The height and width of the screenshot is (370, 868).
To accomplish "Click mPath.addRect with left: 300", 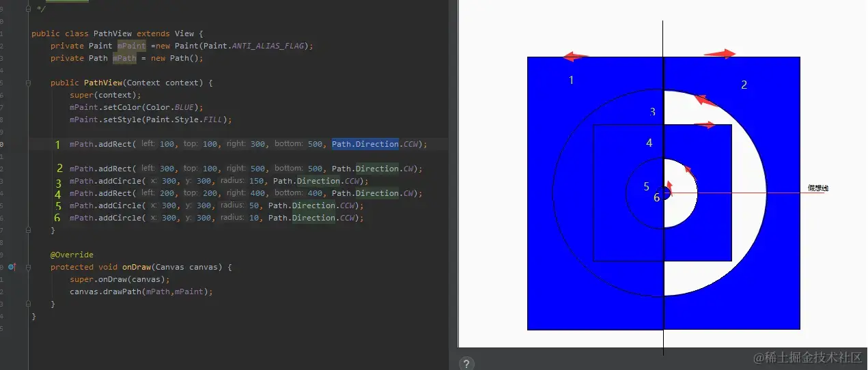I will pos(246,169).
